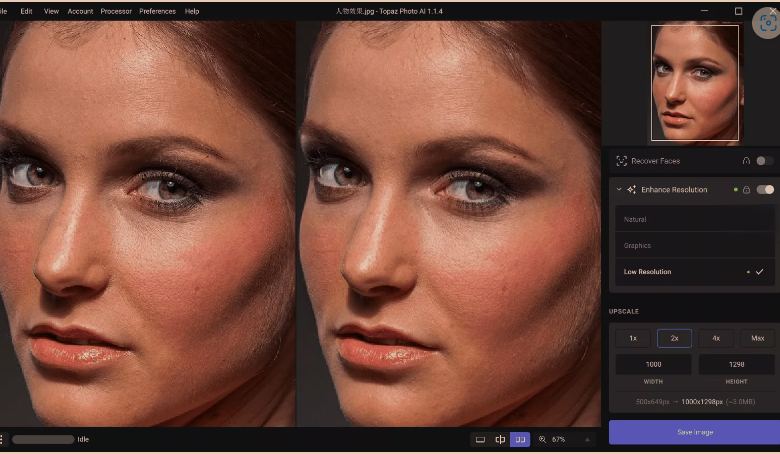
Task: Click the lock icon beside Recover Faces
Action: coord(746,161)
